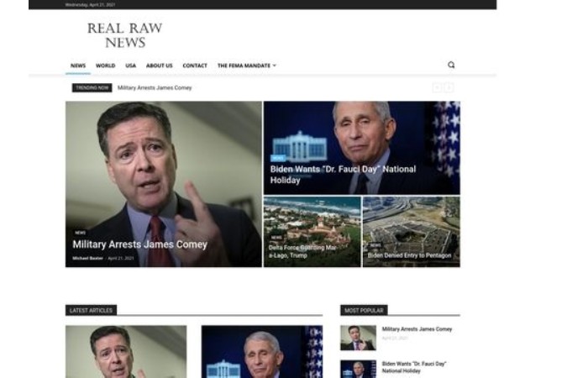Click author name Michael Baxter
588x378 pixels.
click(87, 259)
